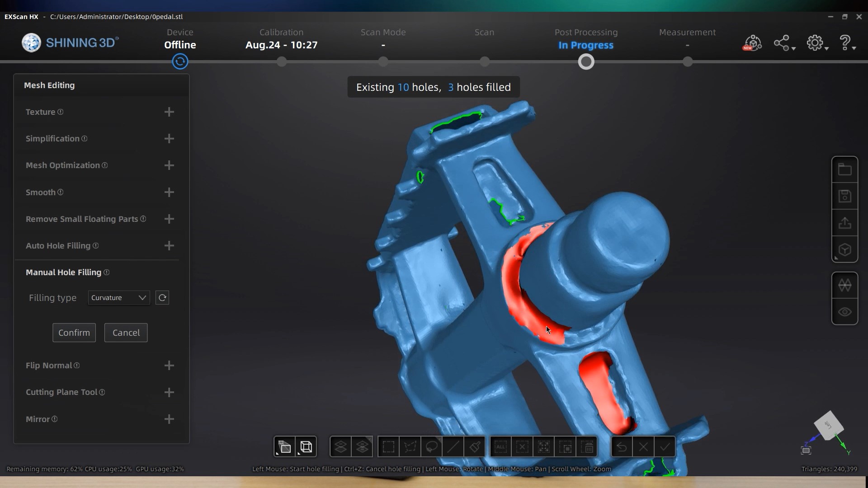Toggle mesh visibility with the eye icon

pyautogui.click(x=845, y=312)
